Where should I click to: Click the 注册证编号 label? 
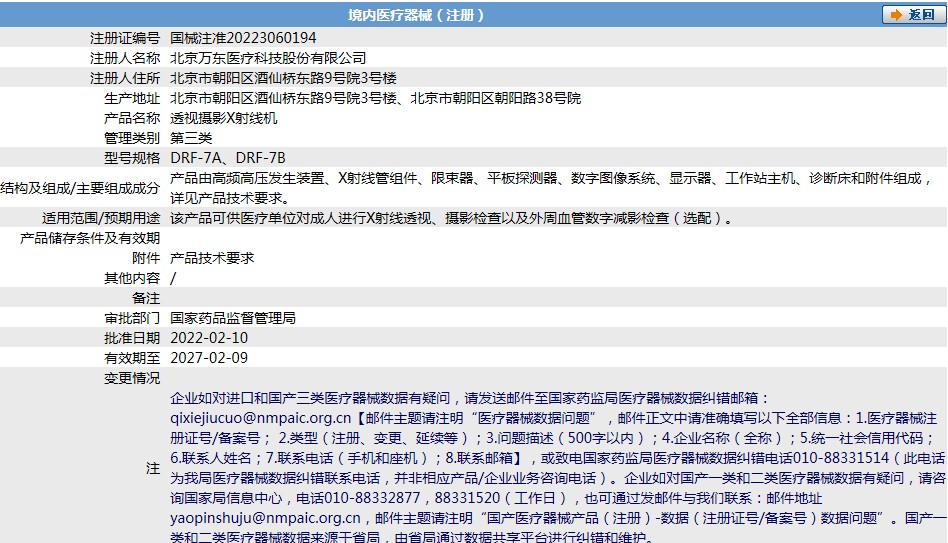point(125,38)
